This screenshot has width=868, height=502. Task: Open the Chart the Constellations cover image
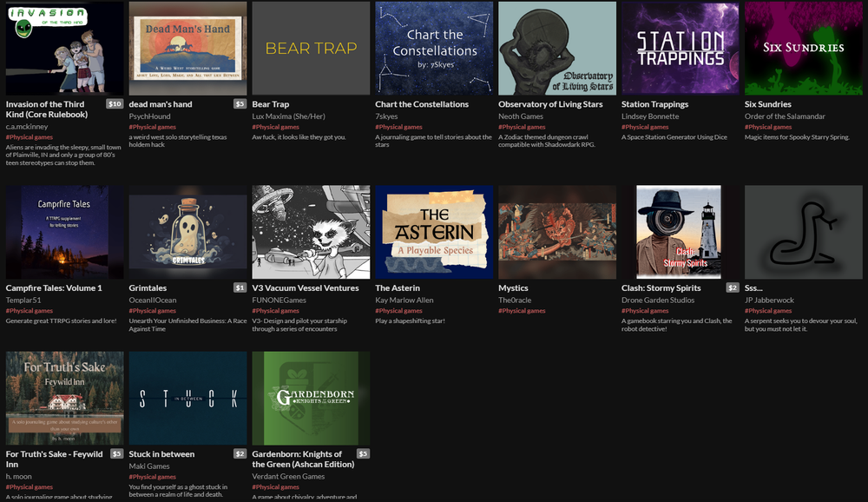tap(434, 49)
